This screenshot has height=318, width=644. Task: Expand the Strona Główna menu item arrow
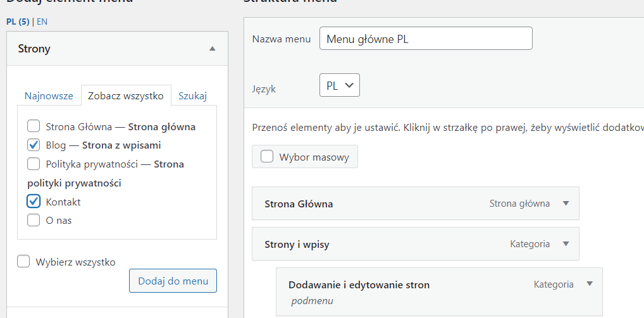coord(566,204)
